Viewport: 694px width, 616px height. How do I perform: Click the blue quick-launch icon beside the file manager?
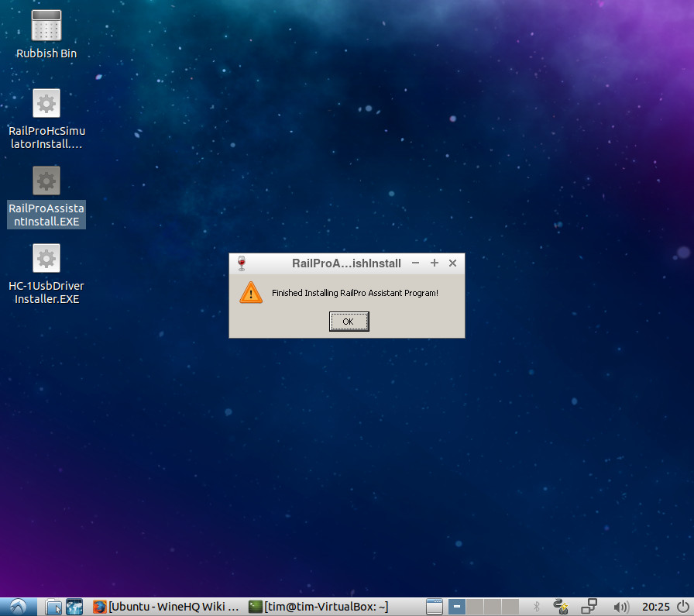74,607
